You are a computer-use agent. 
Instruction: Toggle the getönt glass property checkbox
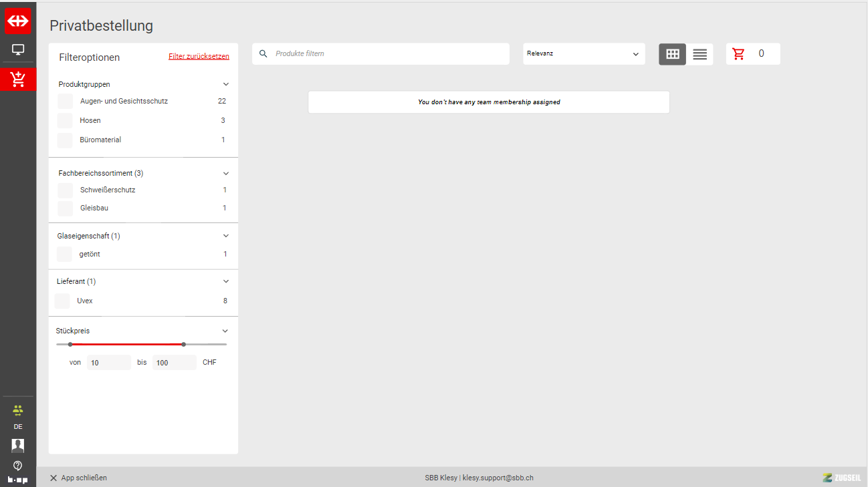64,255
